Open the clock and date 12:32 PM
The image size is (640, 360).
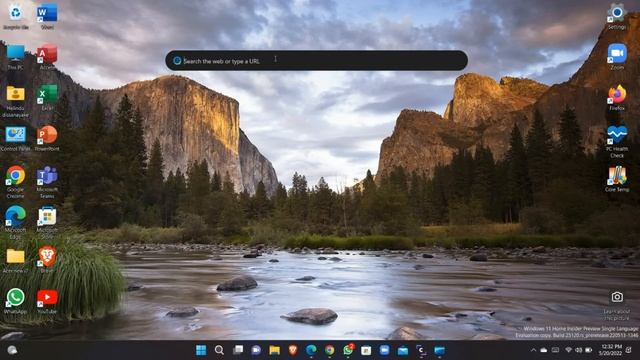pyautogui.click(x=610, y=350)
